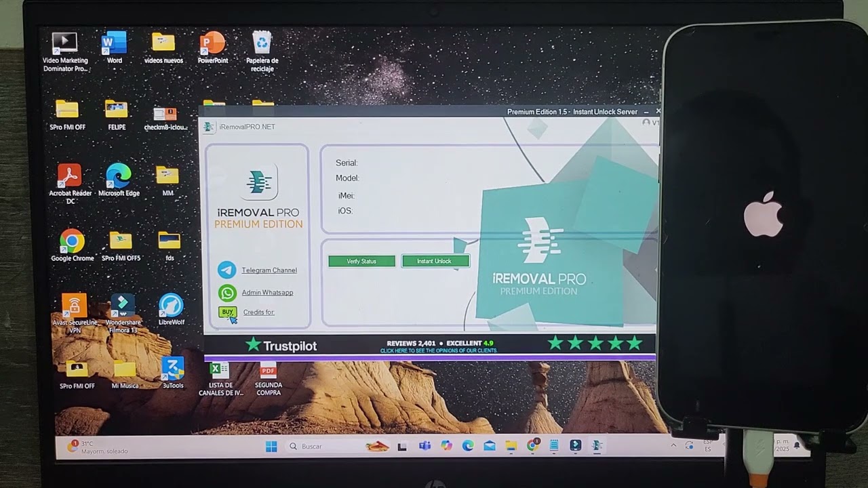Click the ESP language indicator in tray
The image size is (868, 488).
(x=708, y=445)
